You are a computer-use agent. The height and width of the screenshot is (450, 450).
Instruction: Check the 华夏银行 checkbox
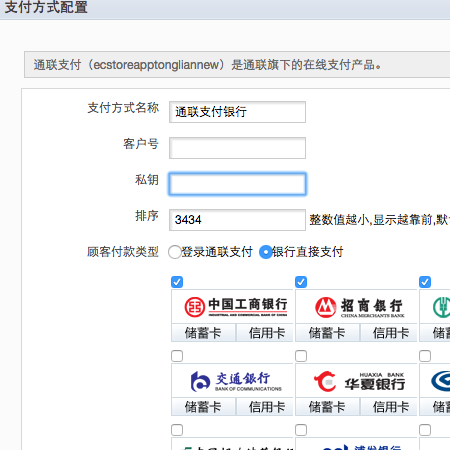[301, 356]
